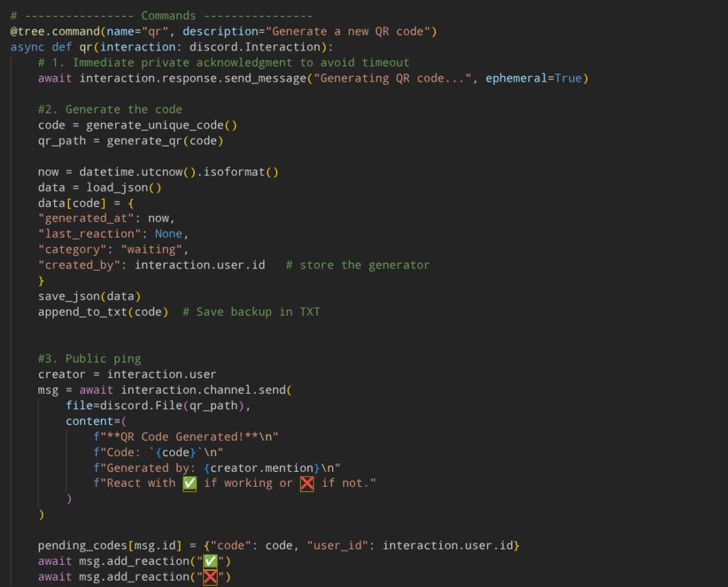Click the closing brace after created_by line

tap(41, 280)
